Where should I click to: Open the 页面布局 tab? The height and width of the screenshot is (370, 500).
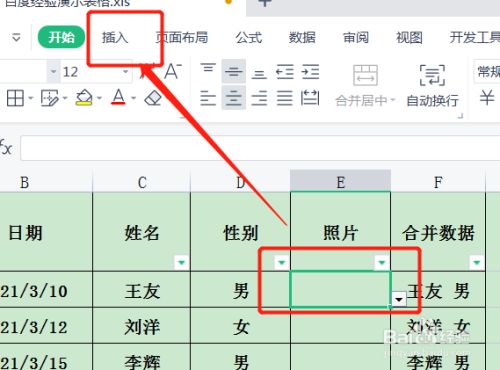[x=182, y=37]
